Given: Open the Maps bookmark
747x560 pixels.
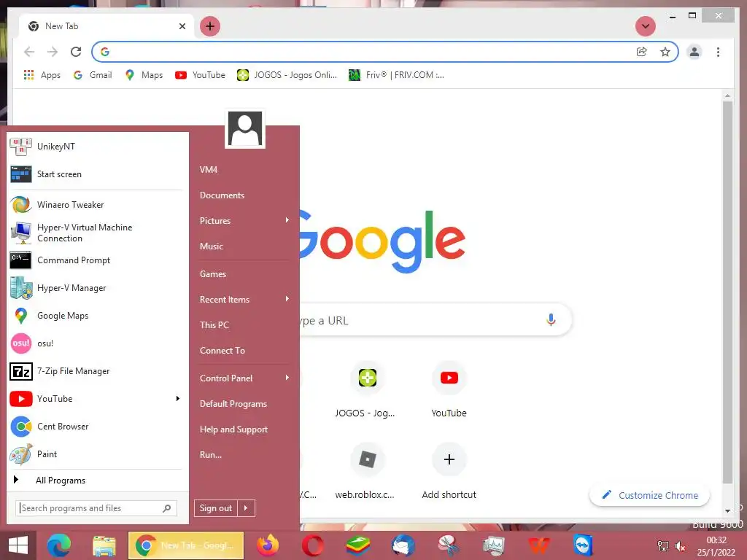Looking at the screenshot, I should pos(144,75).
